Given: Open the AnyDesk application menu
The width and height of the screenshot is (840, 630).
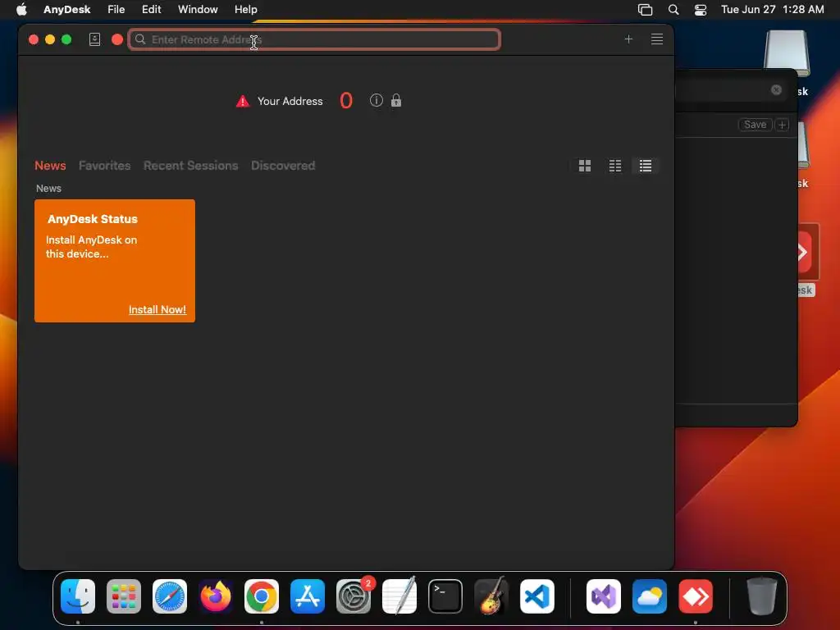Looking at the screenshot, I should [67, 10].
